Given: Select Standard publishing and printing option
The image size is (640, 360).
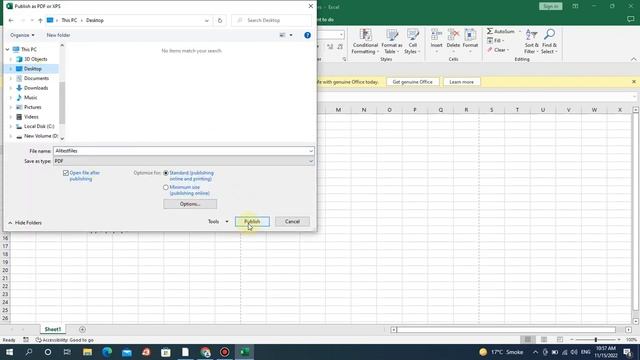Looking at the screenshot, I should tap(166, 173).
